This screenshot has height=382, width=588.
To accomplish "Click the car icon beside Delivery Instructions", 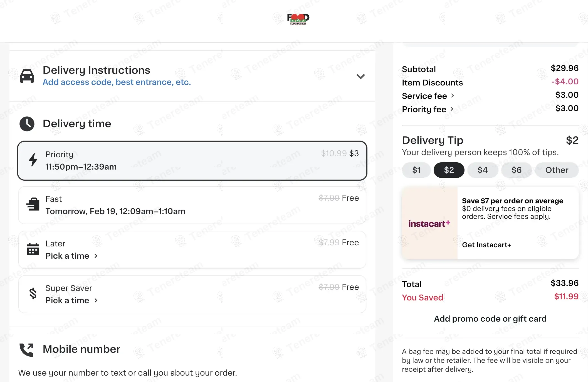I will click(x=27, y=76).
